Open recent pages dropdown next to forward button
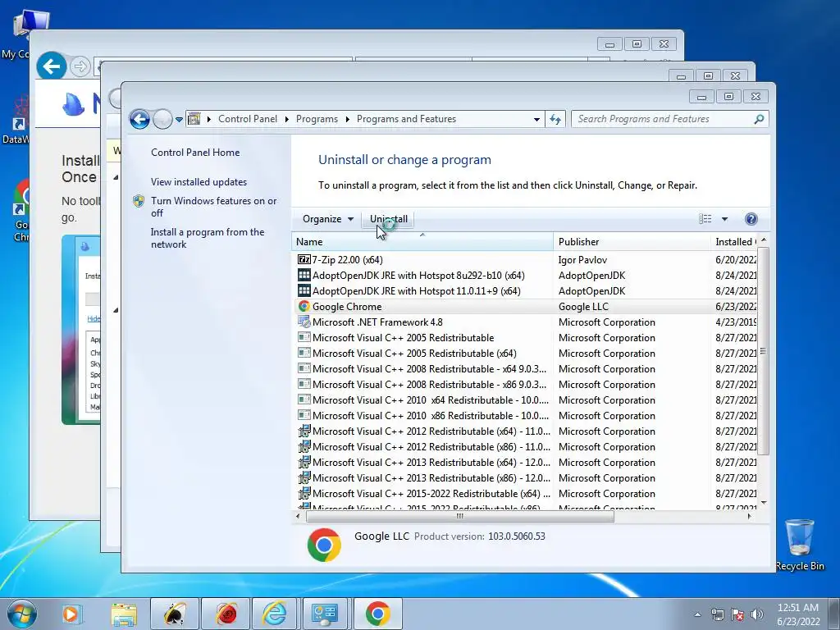840x630 pixels. (x=179, y=119)
